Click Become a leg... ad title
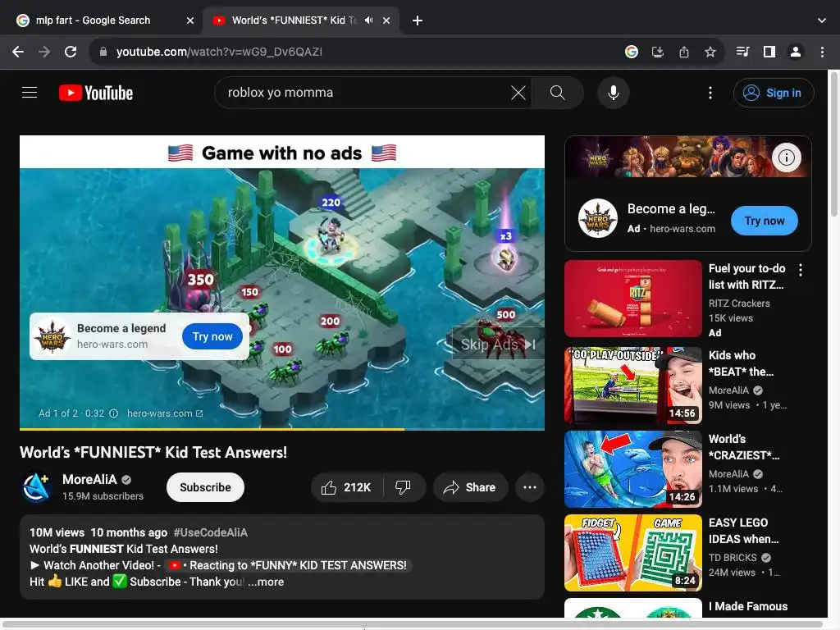The height and width of the screenshot is (630, 840). pos(671,209)
